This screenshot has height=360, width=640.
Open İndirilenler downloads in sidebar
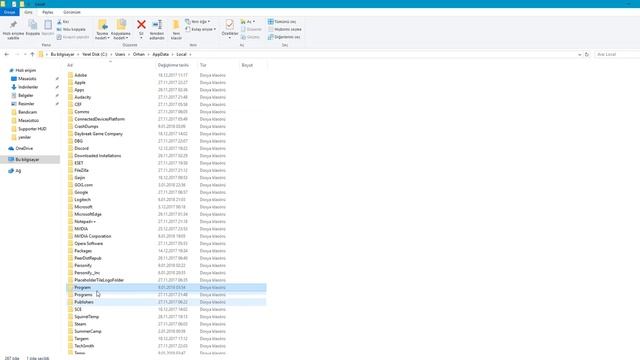coord(28,87)
